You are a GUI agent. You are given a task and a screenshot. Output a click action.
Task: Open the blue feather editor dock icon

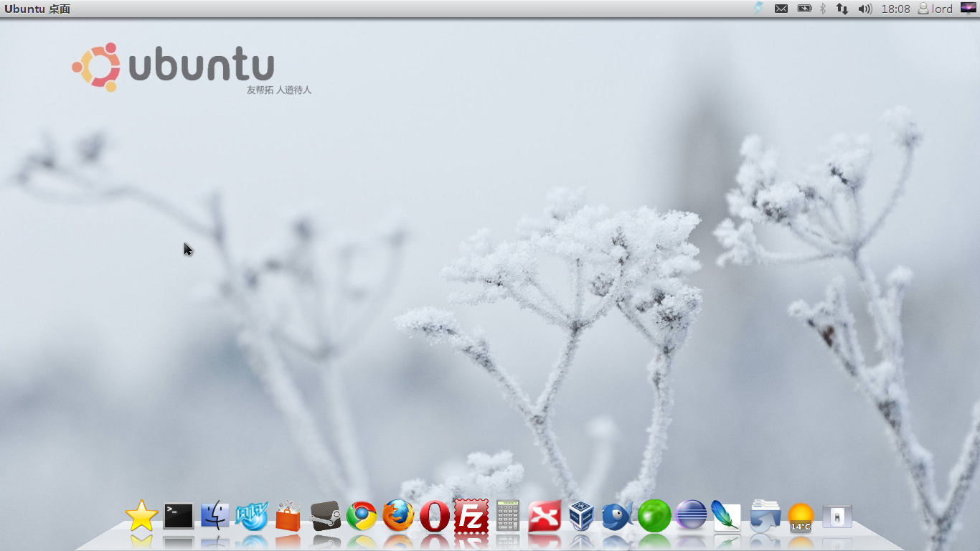(x=726, y=516)
